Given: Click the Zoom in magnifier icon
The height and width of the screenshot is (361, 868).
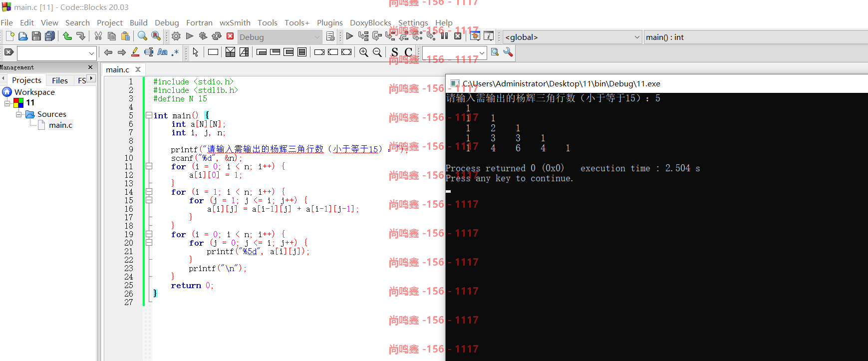Looking at the screenshot, I should click(364, 52).
